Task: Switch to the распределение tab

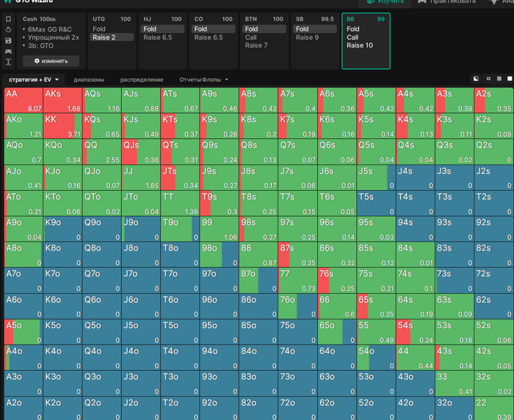Action: pyautogui.click(x=142, y=80)
